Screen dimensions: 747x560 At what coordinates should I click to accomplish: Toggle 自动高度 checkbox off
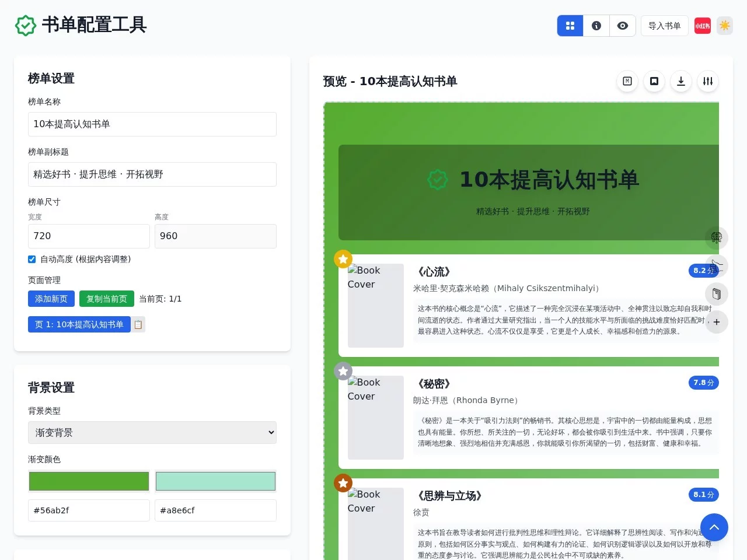(x=32, y=259)
